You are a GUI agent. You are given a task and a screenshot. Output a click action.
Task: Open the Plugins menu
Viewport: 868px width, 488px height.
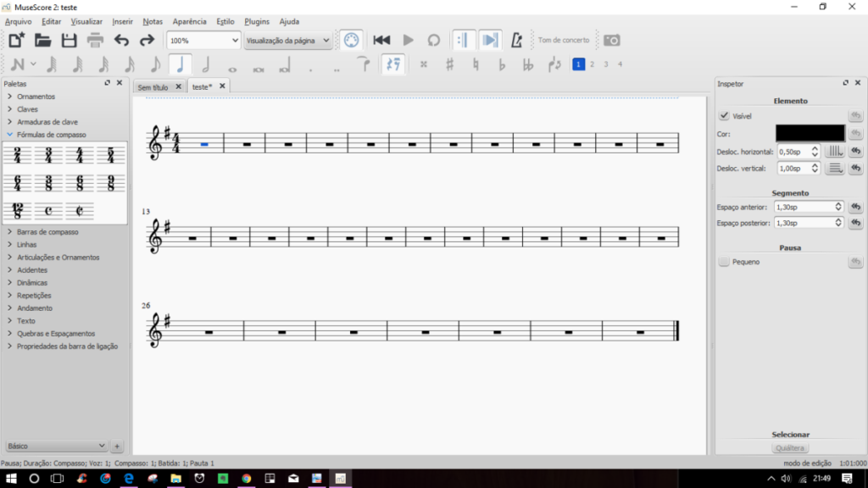pyautogui.click(x=256, y=21)
